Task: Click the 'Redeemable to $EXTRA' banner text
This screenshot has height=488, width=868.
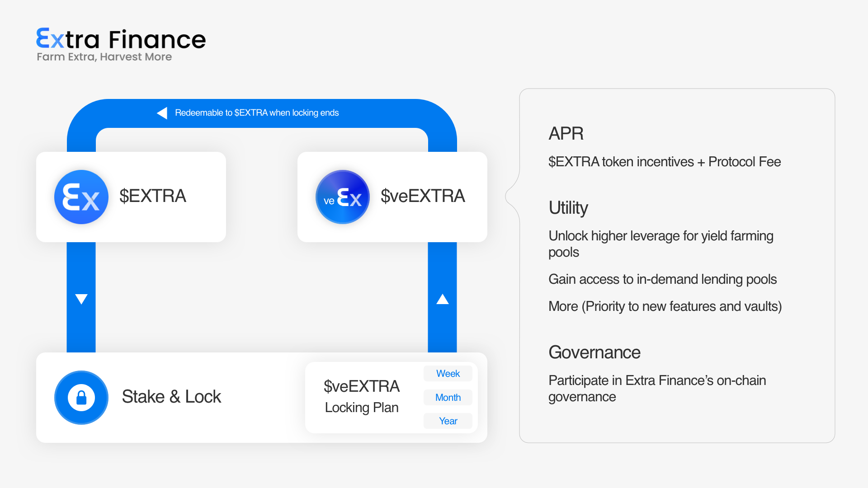Action: (x=257, y=113)
